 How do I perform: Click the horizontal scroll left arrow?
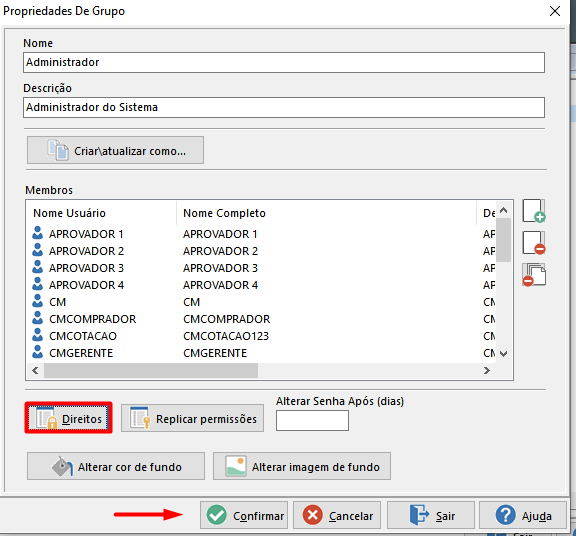point(35,370)
